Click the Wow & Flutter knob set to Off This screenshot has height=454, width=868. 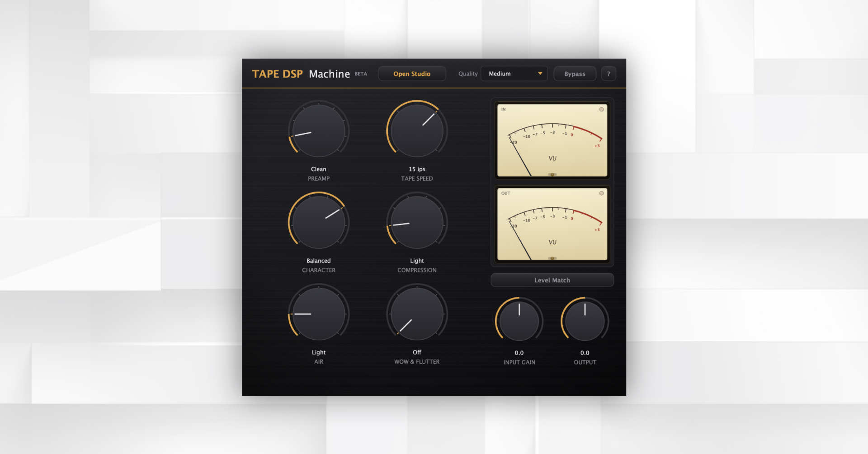(x=417, y=314)
